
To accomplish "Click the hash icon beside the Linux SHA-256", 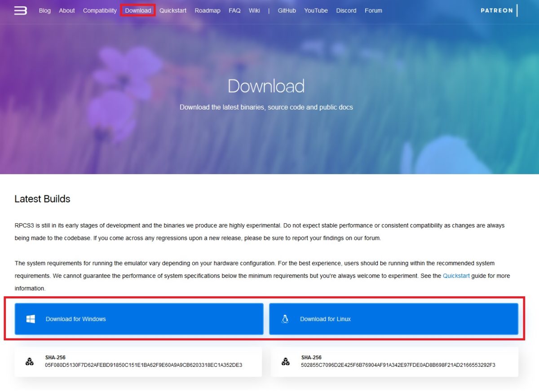I will click(286, 361).
